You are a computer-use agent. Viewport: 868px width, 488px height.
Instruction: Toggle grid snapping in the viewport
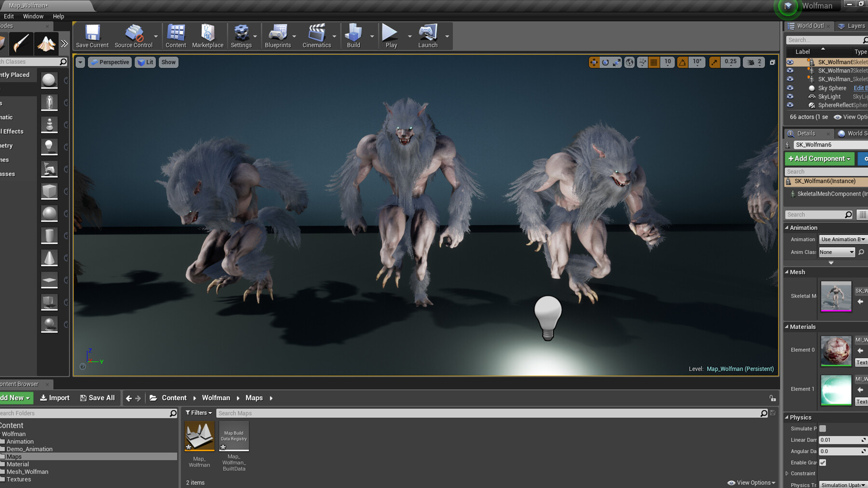click(654, 62)
